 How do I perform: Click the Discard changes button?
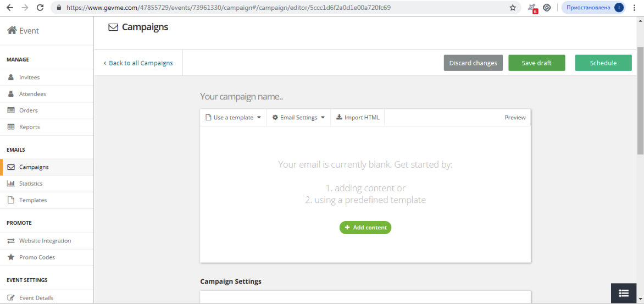coord(473,63)
